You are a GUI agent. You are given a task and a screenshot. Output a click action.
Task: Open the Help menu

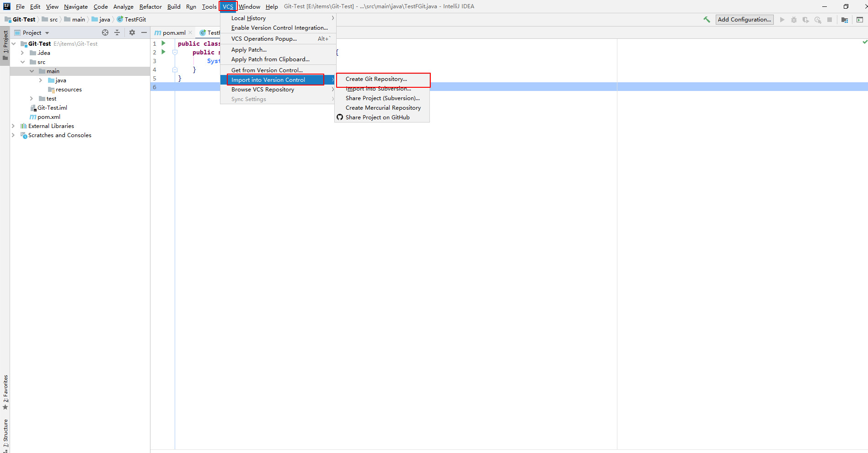pos(272,6)
